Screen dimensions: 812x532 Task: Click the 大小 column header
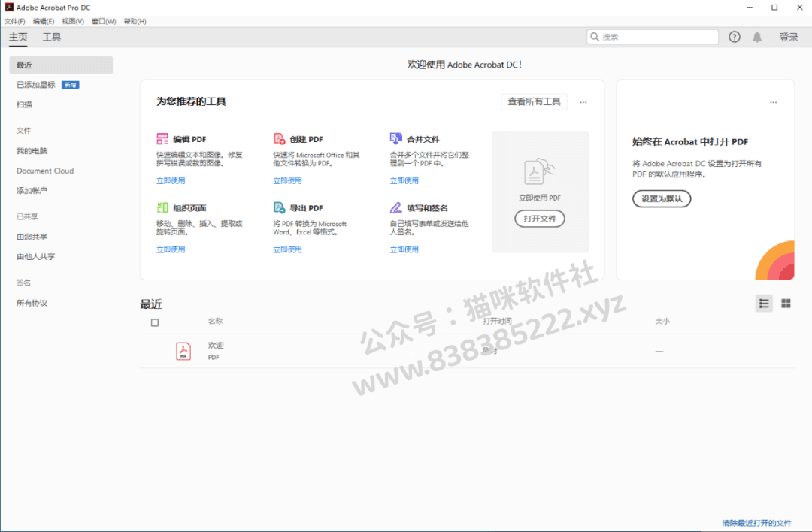point(662,322)
